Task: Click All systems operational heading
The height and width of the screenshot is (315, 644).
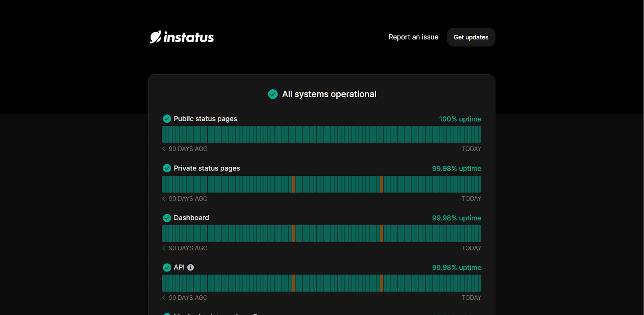Action: pos(329,94)
